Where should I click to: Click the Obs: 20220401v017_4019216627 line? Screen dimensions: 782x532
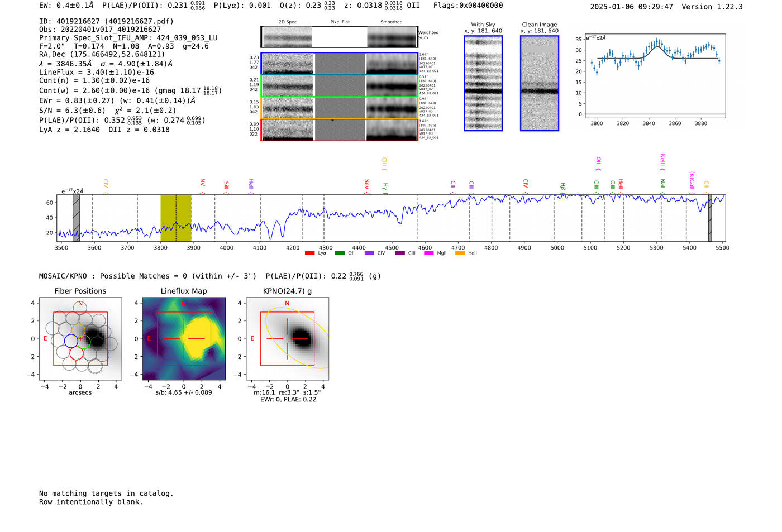point(100,30)
